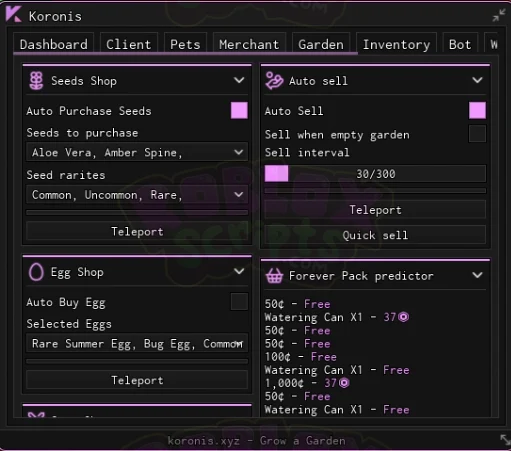Open the Selected Eggs dropdown
The image size is (511, 451).
click(x=137, y=343)
